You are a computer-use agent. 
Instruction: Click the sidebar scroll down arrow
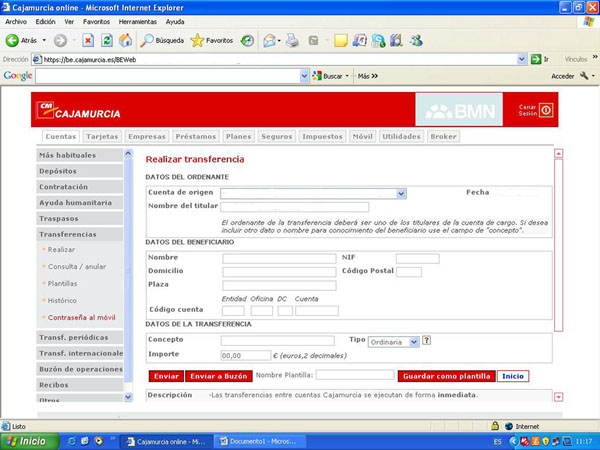tap(128, 397)
